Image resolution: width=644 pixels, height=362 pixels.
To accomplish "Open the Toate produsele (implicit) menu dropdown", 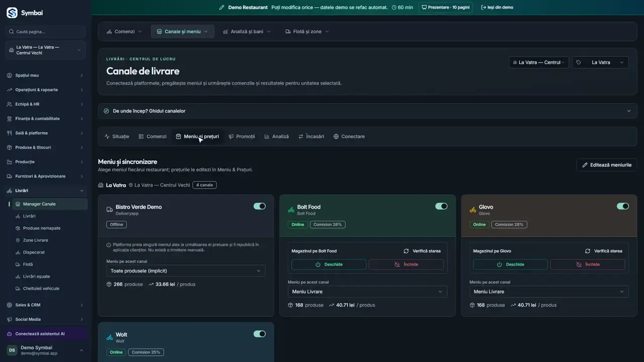I will (x=186, y=271).
